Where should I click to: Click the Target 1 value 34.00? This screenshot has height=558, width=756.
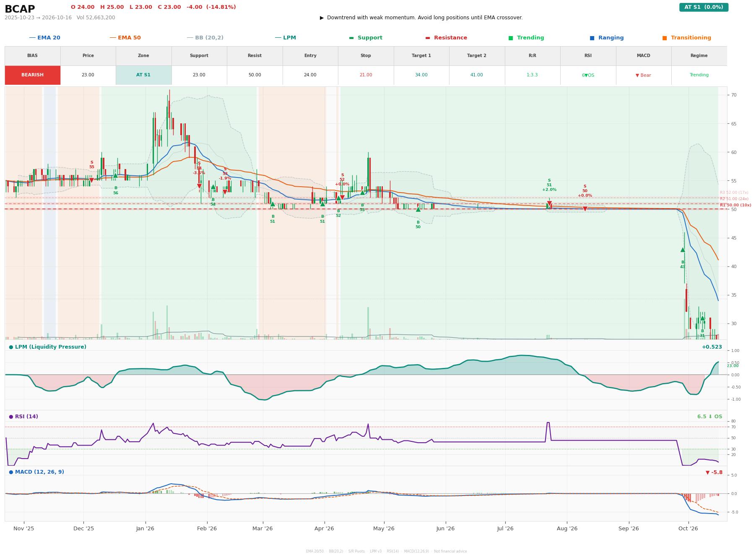coord(421,75)
